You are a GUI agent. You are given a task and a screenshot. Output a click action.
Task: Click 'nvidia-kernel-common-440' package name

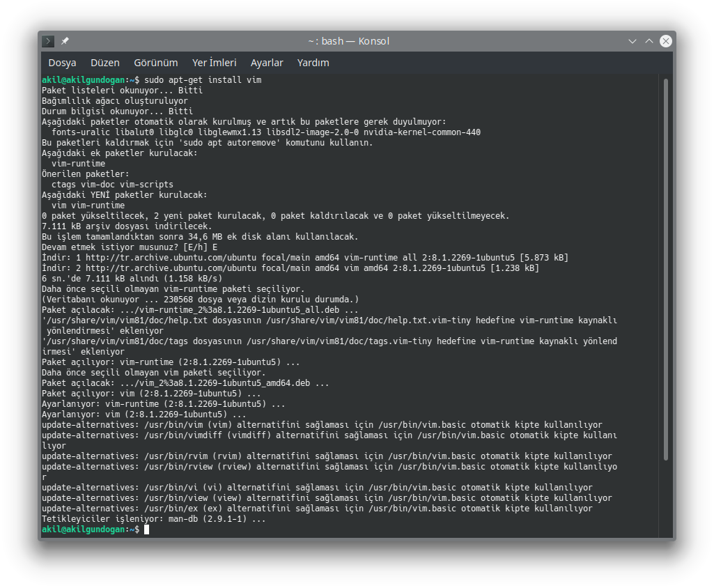(x=422, y=132)
